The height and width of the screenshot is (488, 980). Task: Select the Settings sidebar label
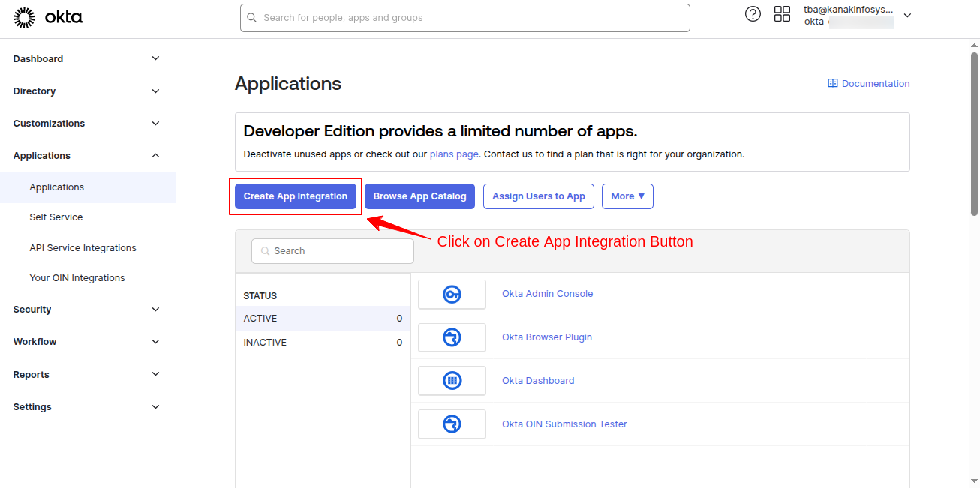pos(32,407)
